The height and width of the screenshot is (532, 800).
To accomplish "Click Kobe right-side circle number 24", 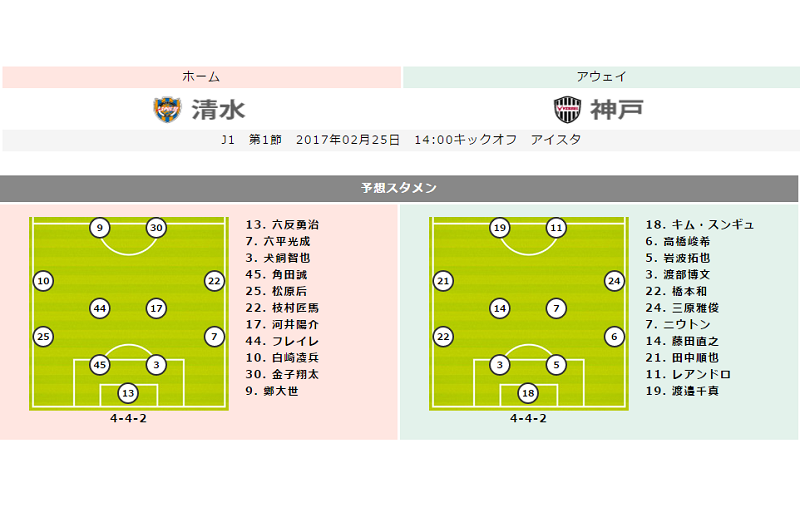I will click(614, 281).
